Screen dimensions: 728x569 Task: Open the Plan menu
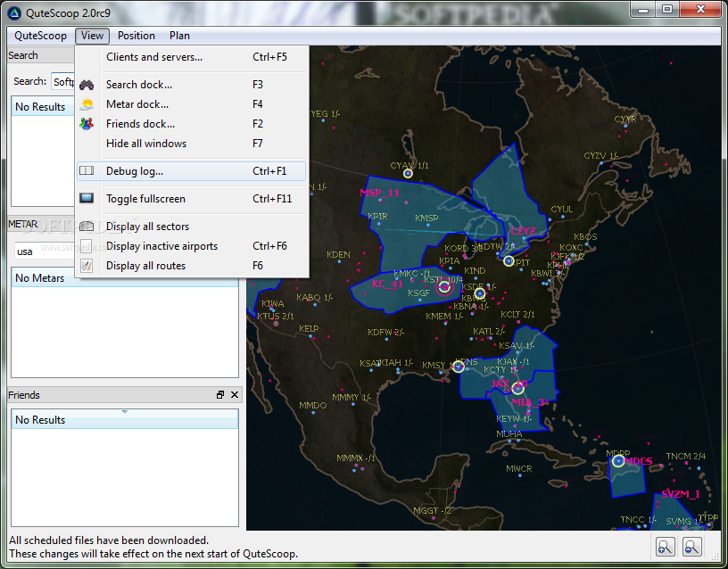pos(179,36)
